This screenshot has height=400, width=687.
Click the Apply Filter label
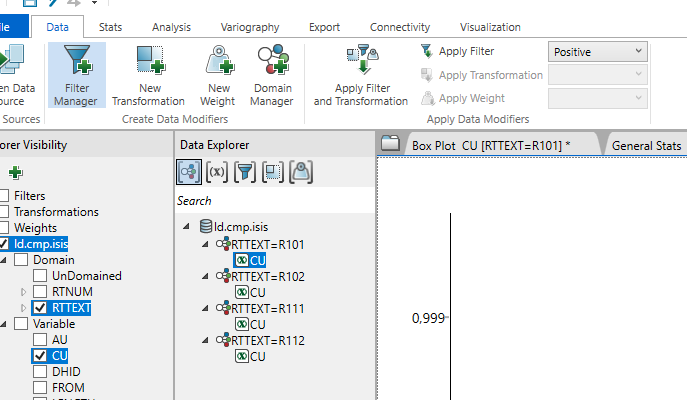pyautogui.click(x=466, y=51)
